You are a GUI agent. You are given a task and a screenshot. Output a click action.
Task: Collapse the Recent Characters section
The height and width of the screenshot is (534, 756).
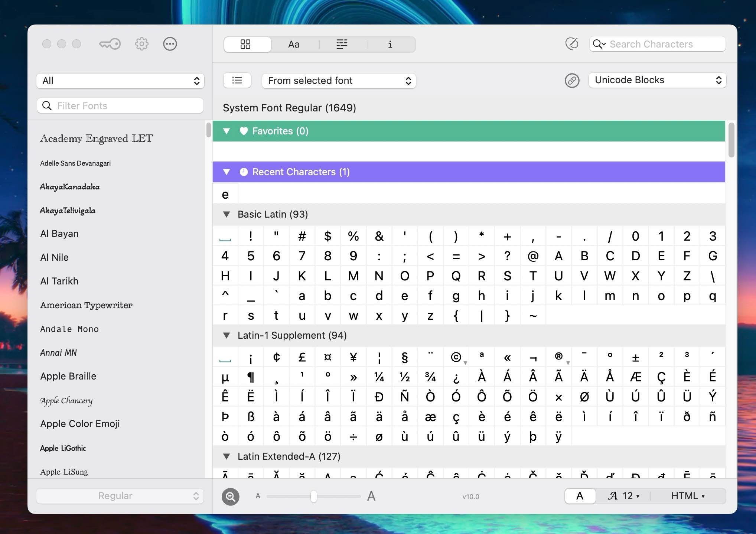227,172
